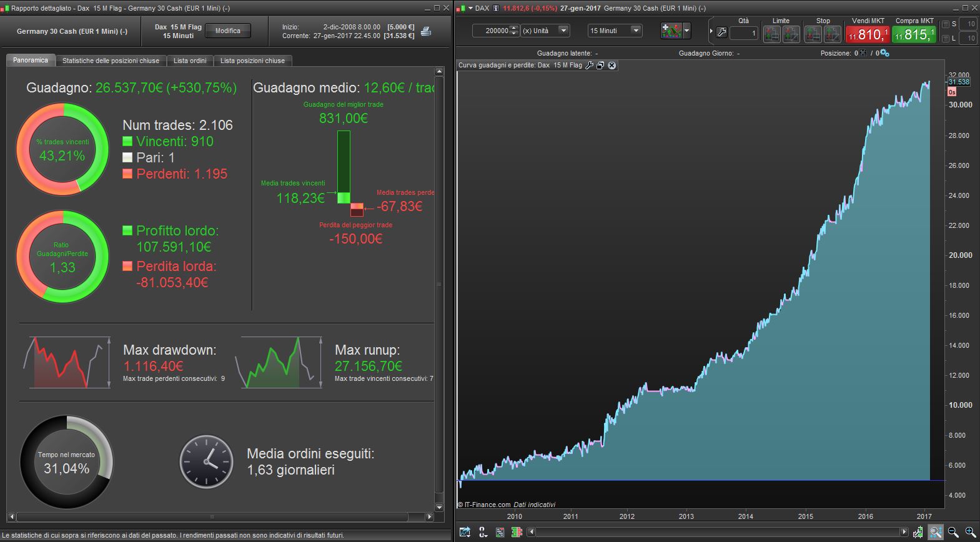Image resolution: width=980 pixels, height=542 pixels.
Task: Open the 15 Minuti timeframe dropdown
Action: pyautogui.click(x=615, y=31)
